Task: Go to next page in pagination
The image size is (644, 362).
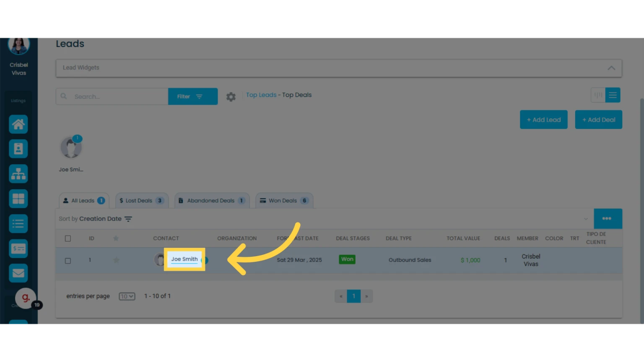Action: pyautogui.click(x=366, y=296)
